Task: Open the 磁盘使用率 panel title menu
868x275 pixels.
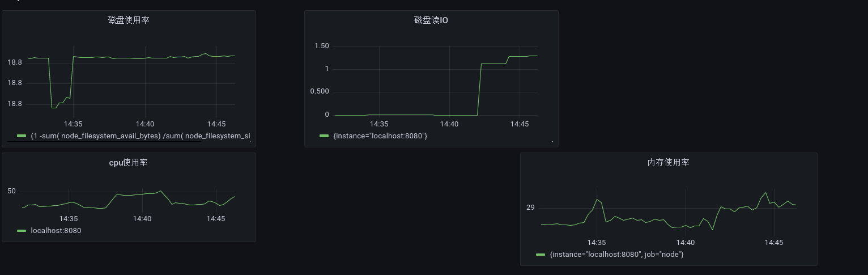Action: pyautogui.click(x=129, y=20)
